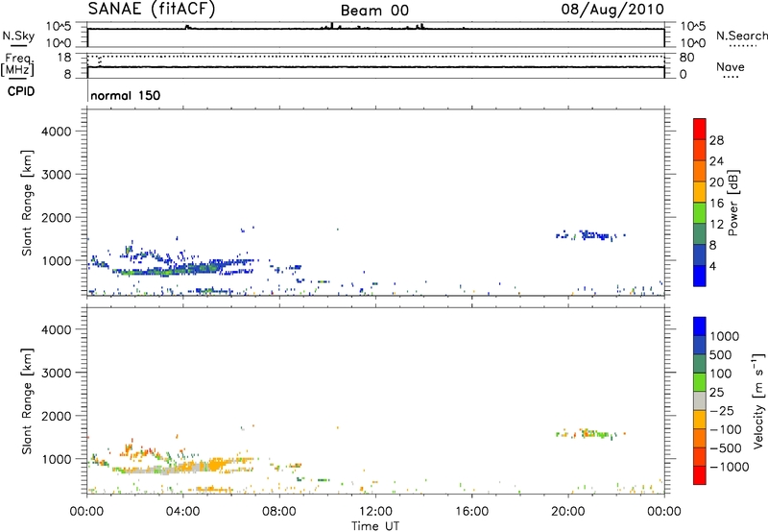Click the velocity -500 tick label
This screenshot has width=768, height=532.
726,447
